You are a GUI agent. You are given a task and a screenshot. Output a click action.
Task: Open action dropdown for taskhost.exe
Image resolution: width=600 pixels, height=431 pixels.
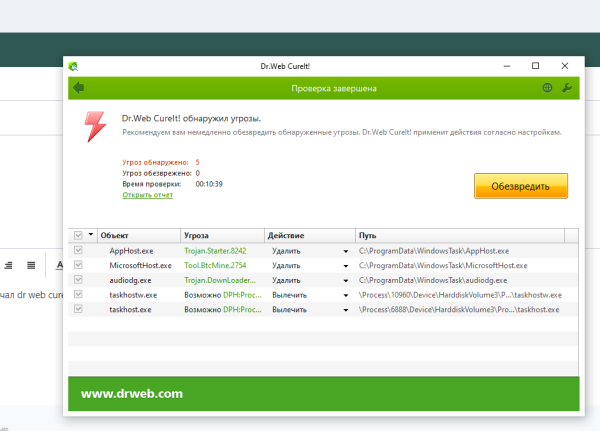(x=346, y=310)
